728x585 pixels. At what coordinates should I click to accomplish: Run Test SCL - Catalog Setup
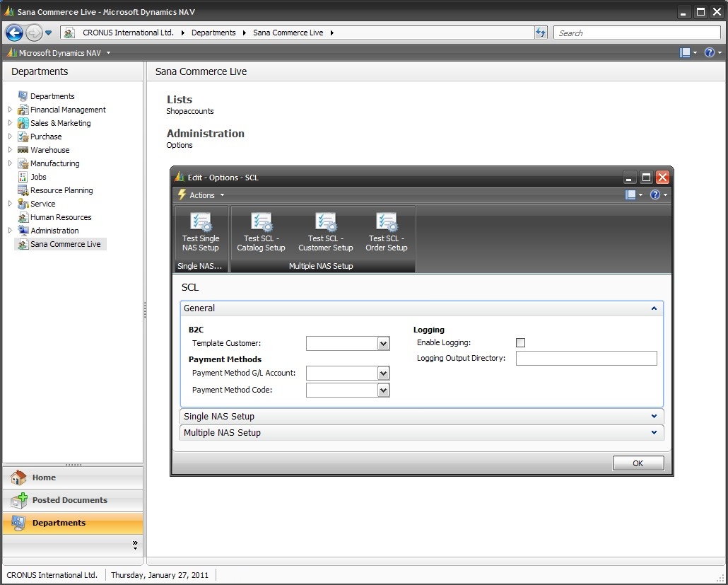[x=261, y=232]
